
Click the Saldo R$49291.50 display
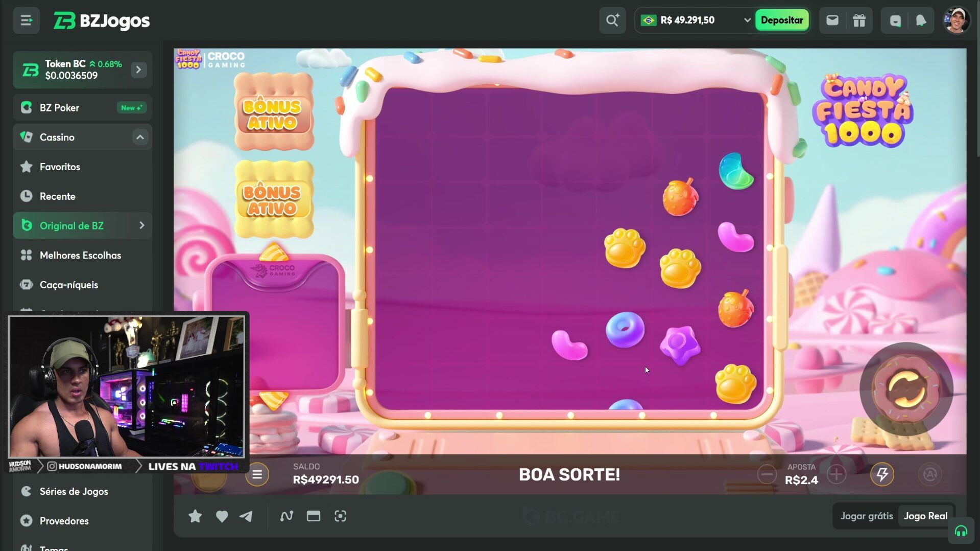(326, 474)
